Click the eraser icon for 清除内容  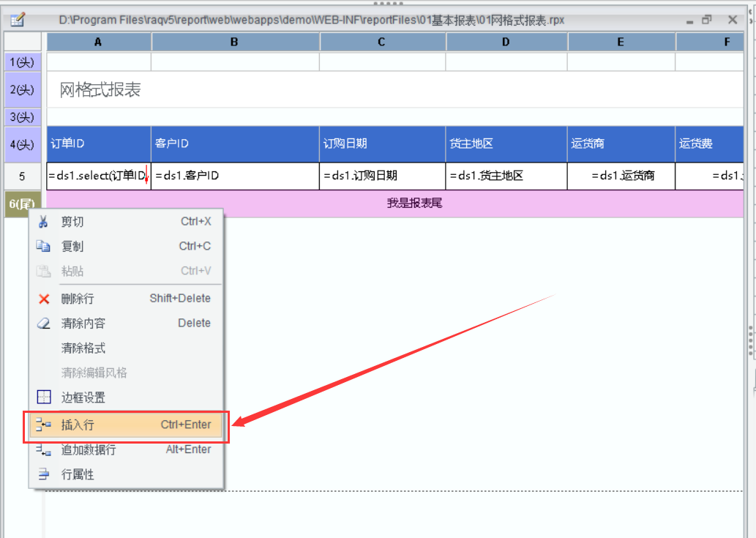(44, 324)
